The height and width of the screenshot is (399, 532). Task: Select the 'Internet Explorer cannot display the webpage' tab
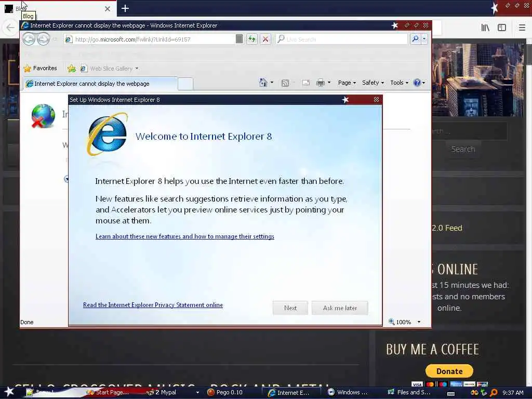[100, 84]
